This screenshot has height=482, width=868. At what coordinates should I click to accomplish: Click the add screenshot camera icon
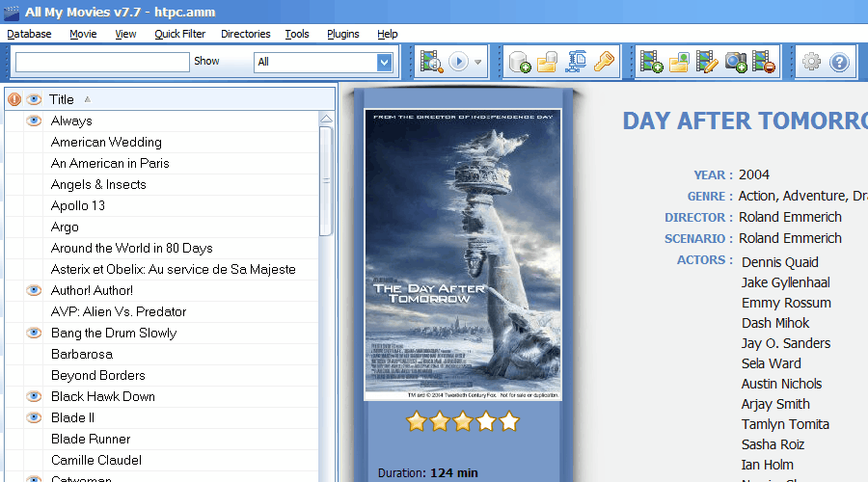(x=736, y=62)
